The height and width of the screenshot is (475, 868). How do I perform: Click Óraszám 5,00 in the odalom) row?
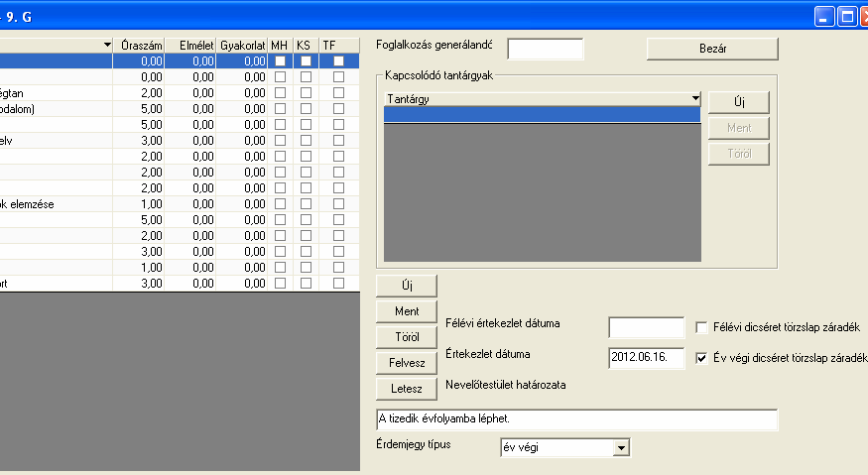click(139, 108)
